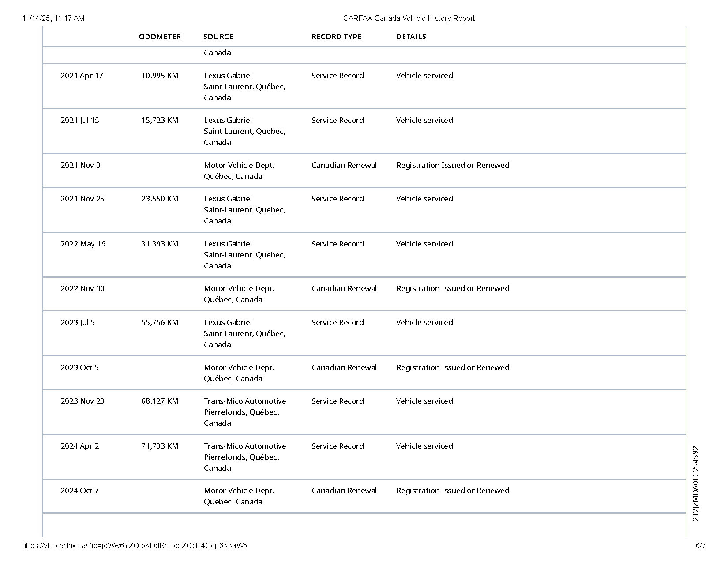Click the SOURCE column header

pos(218,37)
